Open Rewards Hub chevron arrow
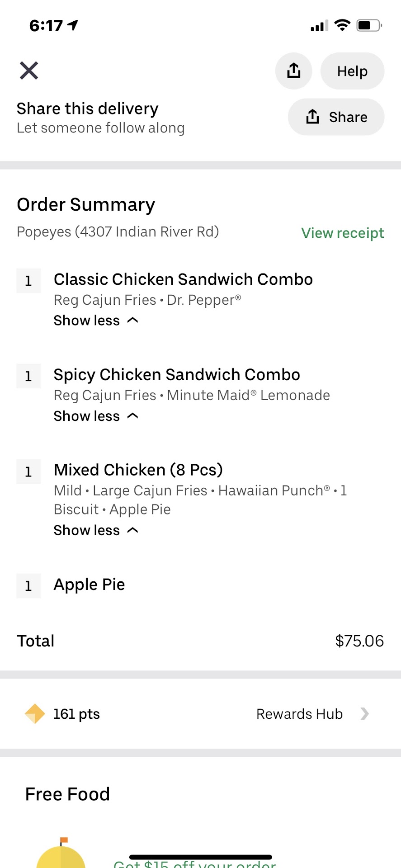 364,714
